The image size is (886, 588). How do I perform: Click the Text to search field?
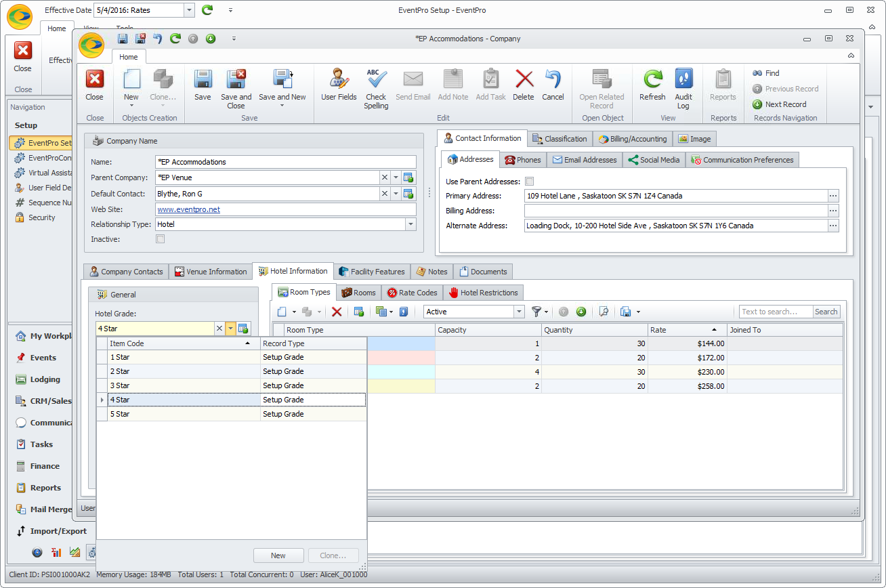[775, 312]
